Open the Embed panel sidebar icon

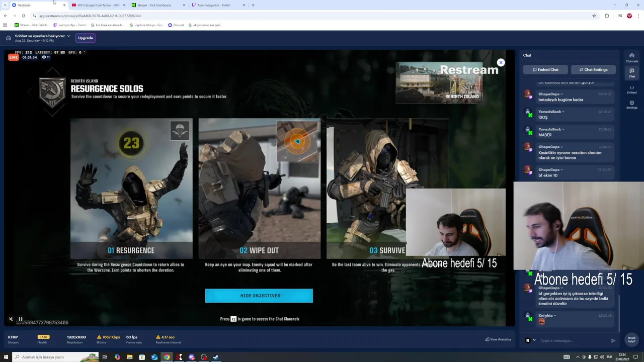[x=632, y=89]
